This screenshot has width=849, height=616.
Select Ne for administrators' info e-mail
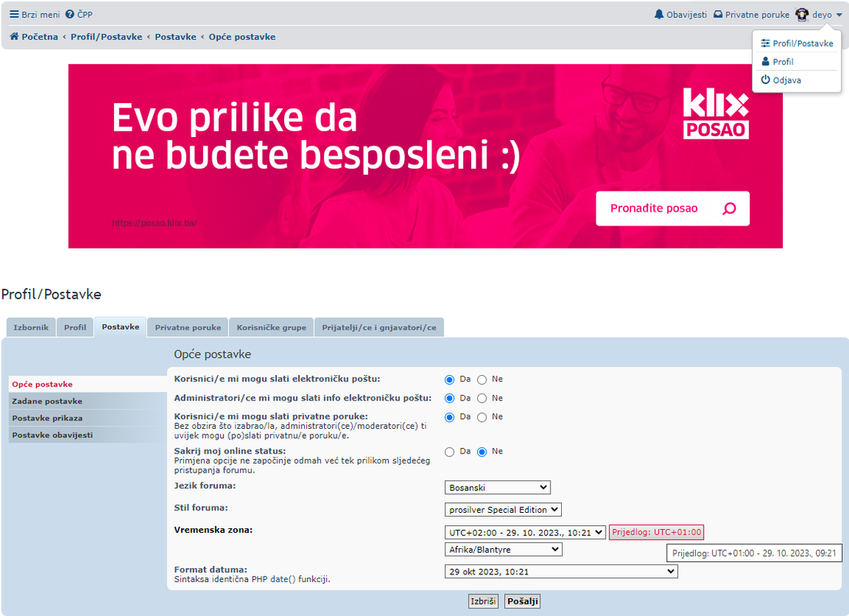pyautogui.click(x=482, y=398)
